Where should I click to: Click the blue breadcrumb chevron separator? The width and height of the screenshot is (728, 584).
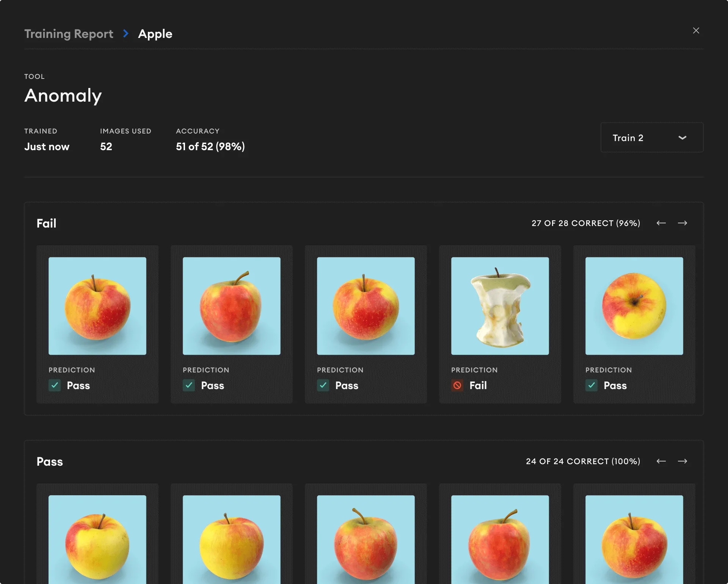tap(126, 34)
